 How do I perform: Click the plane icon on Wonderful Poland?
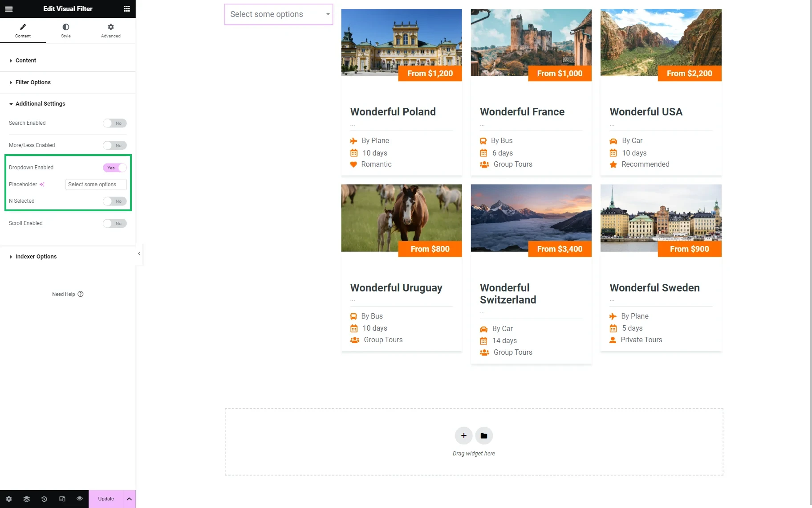[354, 141]
